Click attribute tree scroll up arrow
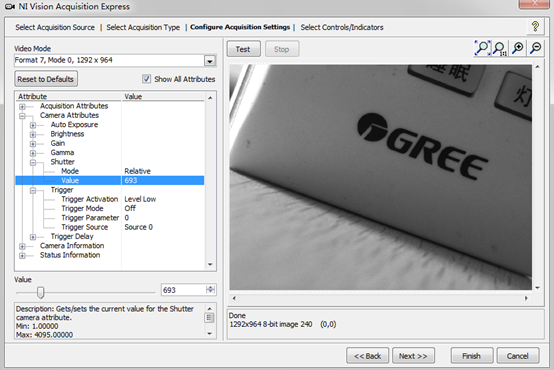 pyautogui.click(x=210, y=98)
